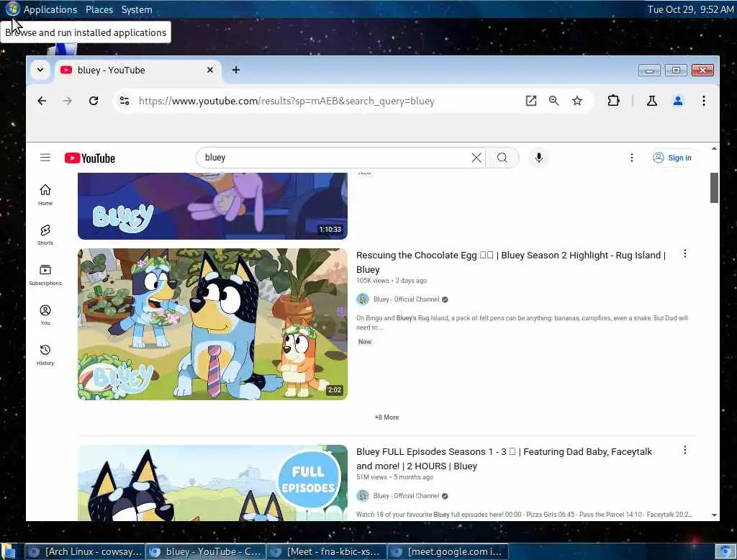
Task: Go forward in Chrome
Action: [x=68, y=101]
